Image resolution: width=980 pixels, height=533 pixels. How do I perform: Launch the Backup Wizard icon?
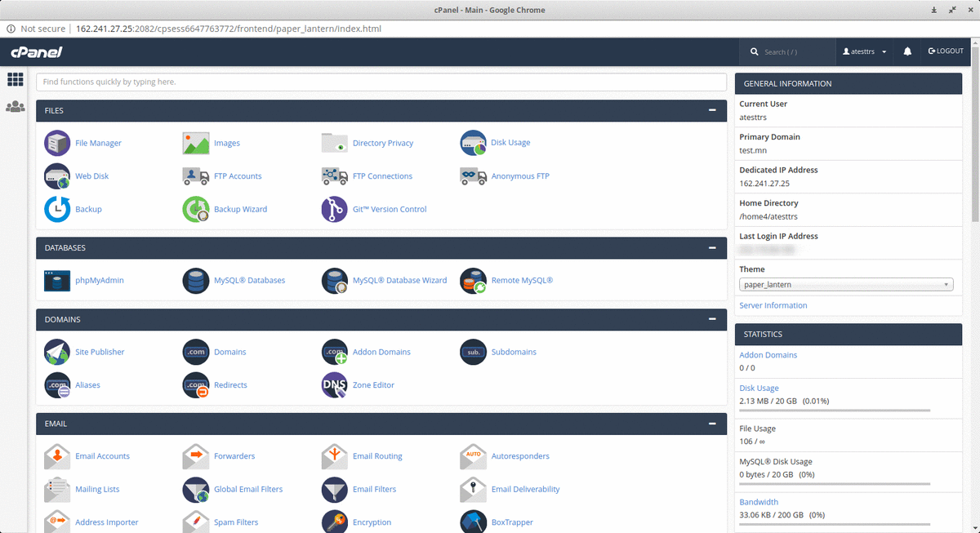tap(196, 209)
